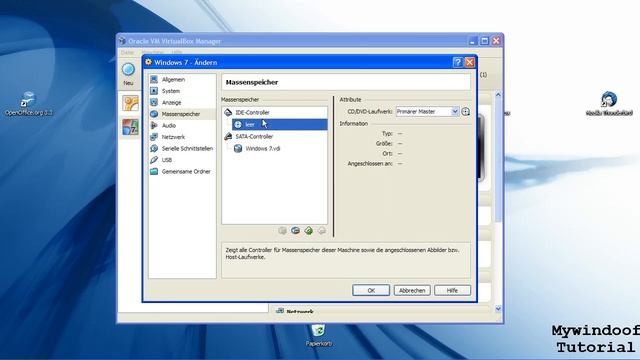Click the Audio speaker icon

point(154,125)
